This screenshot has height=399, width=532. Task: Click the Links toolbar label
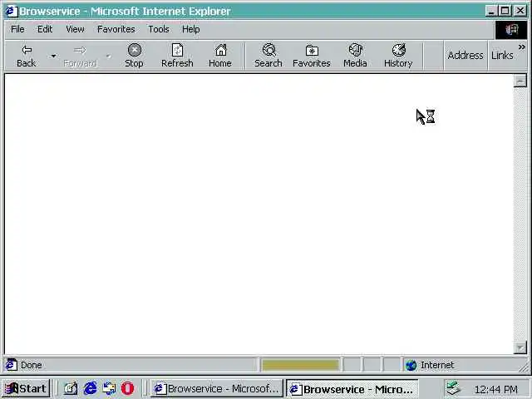tap(502, 56)
